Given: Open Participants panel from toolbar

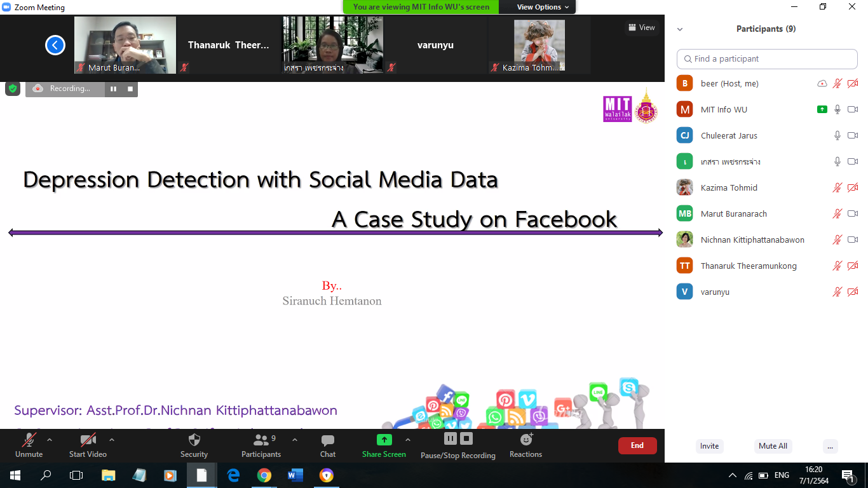Looking at the screenshot, I should coord(261,440).
